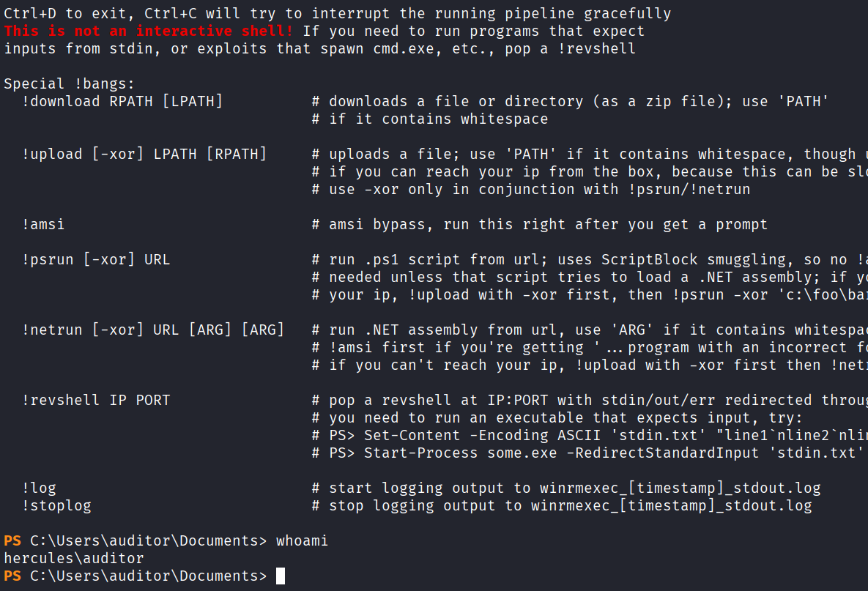
Task: Click the '!log' command text
Action: (x=38, y=488)
